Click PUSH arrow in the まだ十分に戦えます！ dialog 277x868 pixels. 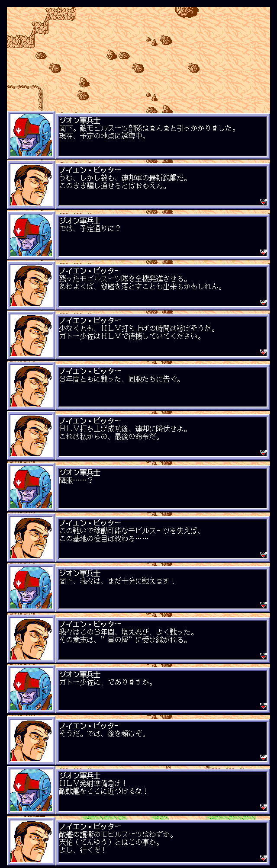pos(263,605)
